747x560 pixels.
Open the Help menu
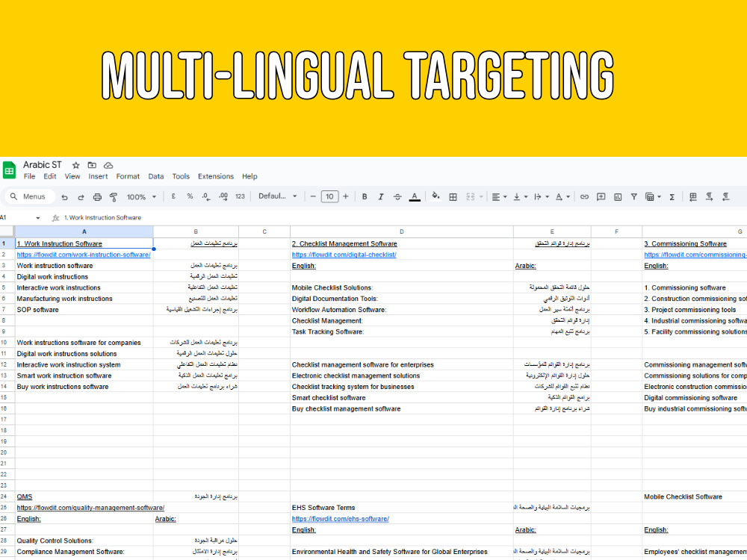(249, 176)
